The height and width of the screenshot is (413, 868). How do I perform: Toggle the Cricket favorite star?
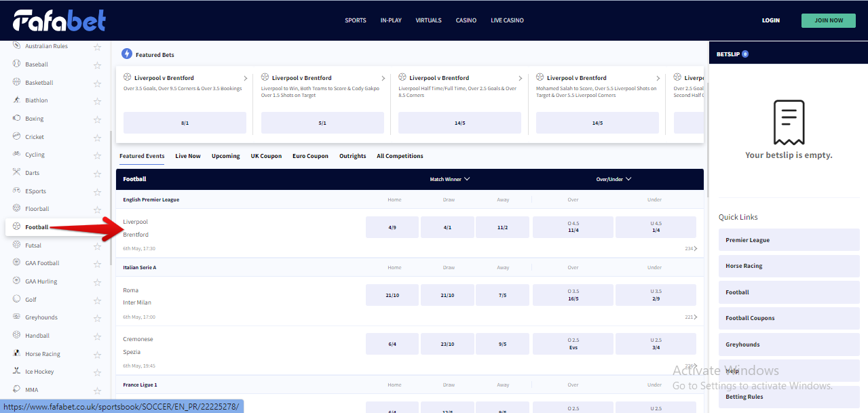click(97, 137)
